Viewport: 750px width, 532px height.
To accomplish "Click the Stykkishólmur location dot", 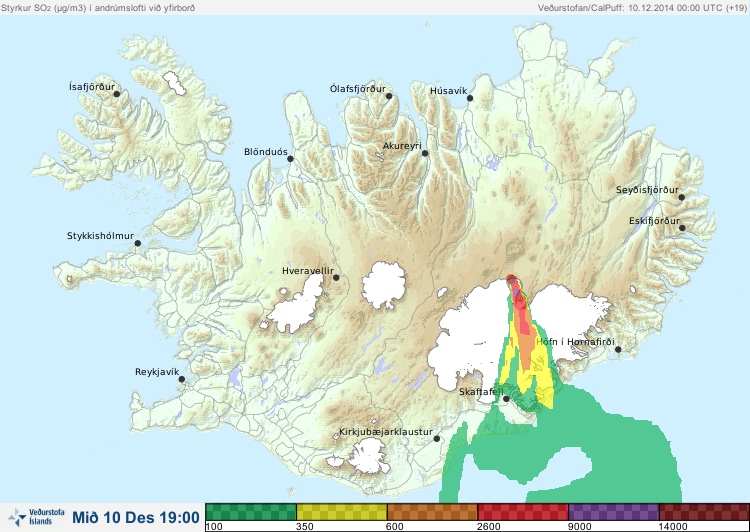I will (x=138, y=244).
